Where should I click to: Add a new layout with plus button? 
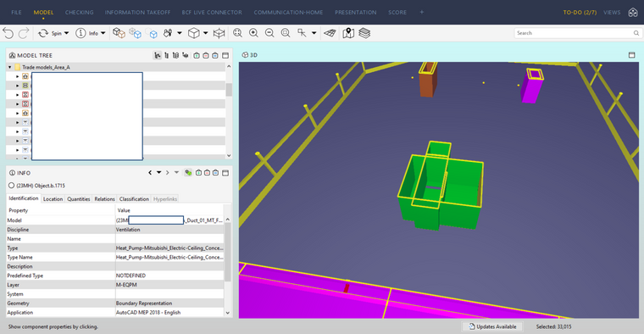421,13
